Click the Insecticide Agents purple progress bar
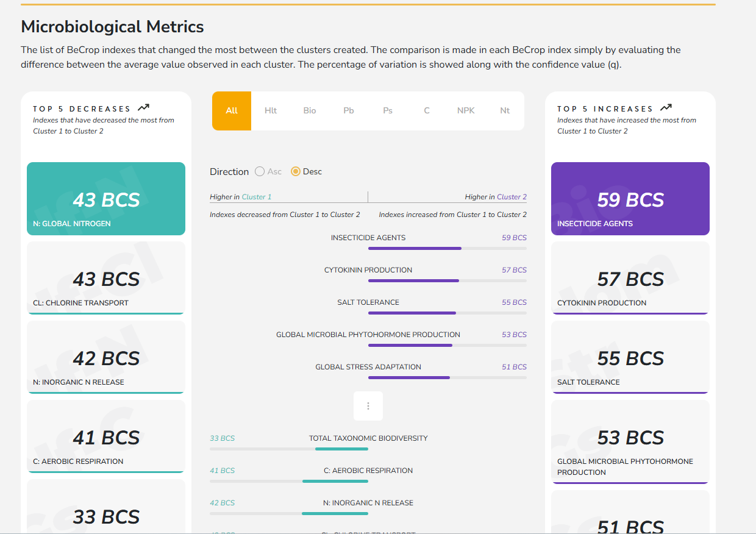 point(415,249)
